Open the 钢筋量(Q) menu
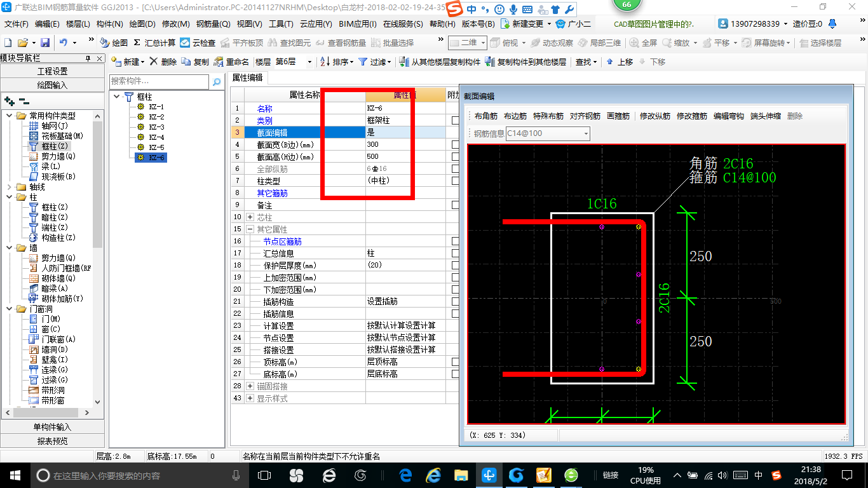Image resolution: width=868 pixels, height=488 pixels. point(213,24)
